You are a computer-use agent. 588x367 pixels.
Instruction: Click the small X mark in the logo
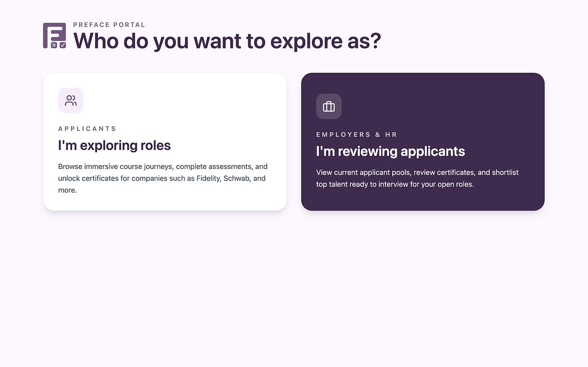54,45
